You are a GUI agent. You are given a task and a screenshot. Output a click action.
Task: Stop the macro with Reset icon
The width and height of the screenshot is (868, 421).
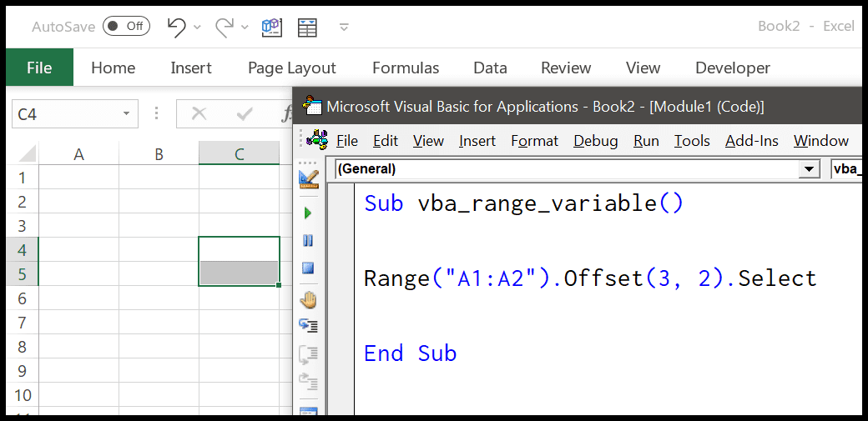point(308,268)
